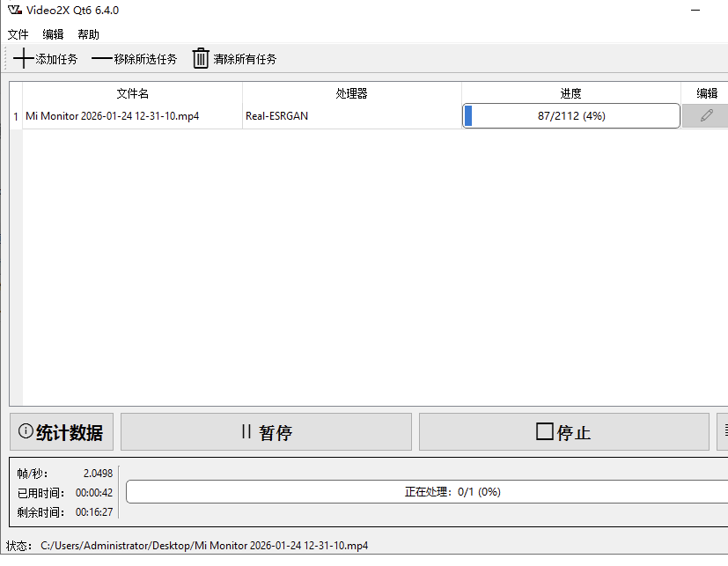Click the pencil edit icon for task 1
The width and height of the screenshot is (728, 566).
click(x=706, y=115)
